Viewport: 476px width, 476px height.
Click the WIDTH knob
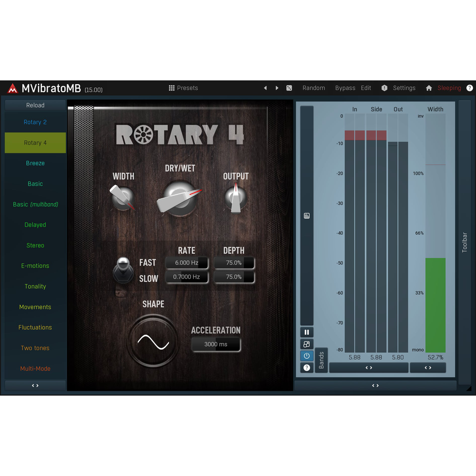coord(123,198)
